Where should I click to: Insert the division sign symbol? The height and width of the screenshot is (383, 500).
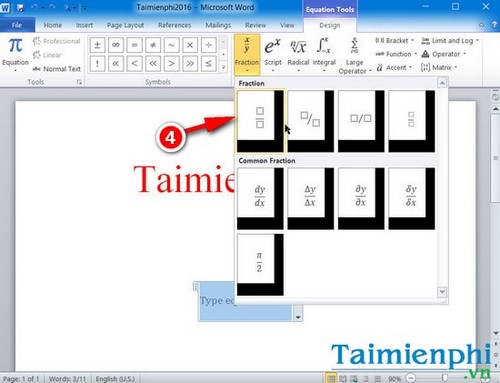[208, 45]
